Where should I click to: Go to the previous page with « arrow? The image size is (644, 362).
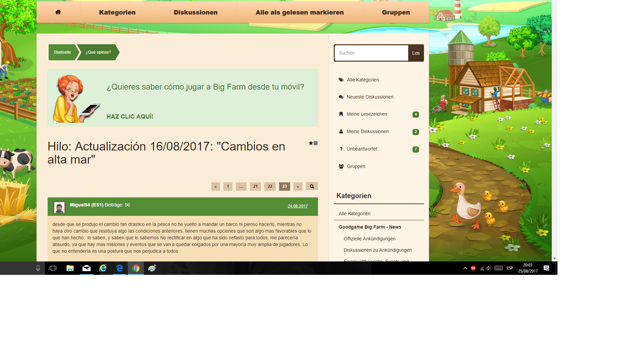[216, 187]
